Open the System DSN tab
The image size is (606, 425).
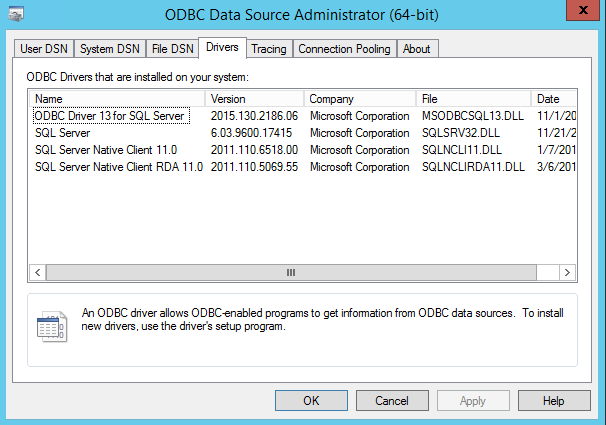(x=110, y=49)
